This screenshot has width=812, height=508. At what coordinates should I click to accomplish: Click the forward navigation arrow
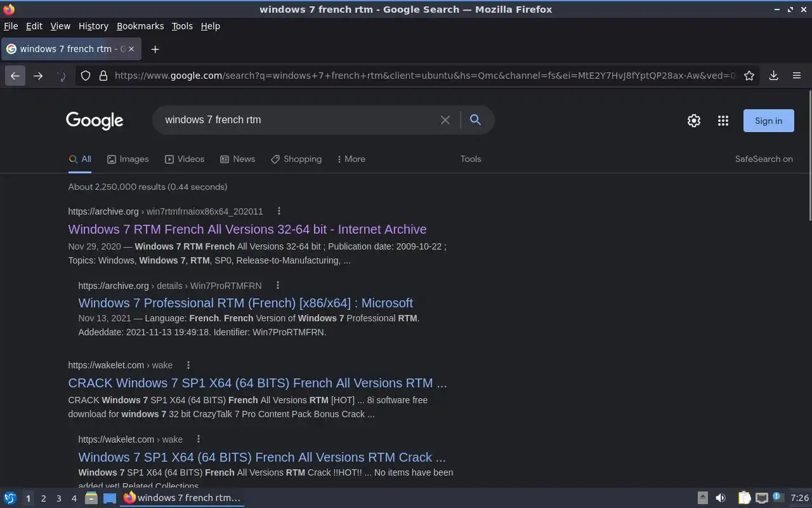(38, 76)
